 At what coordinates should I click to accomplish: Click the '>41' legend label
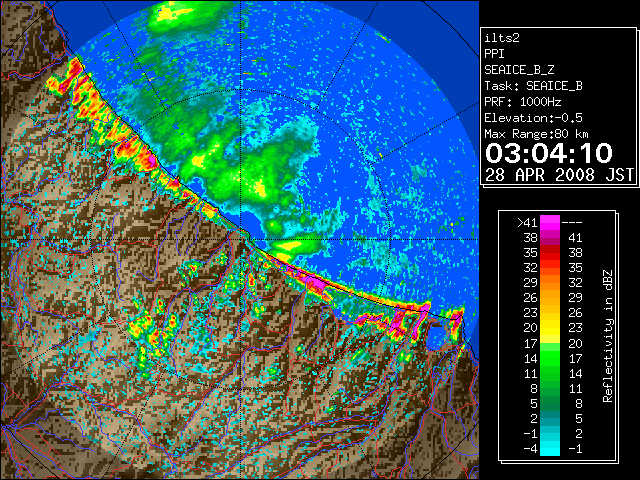point(527,223)
